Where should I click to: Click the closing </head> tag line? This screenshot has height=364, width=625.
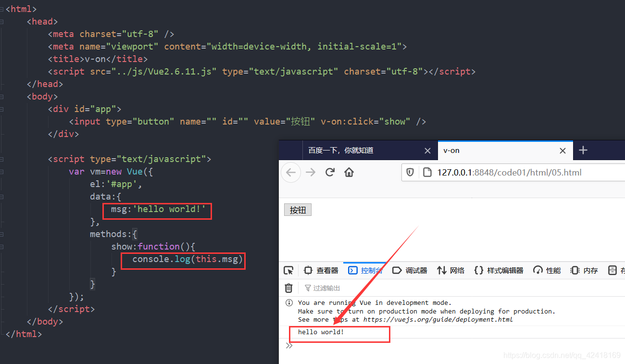pos(45,84)
